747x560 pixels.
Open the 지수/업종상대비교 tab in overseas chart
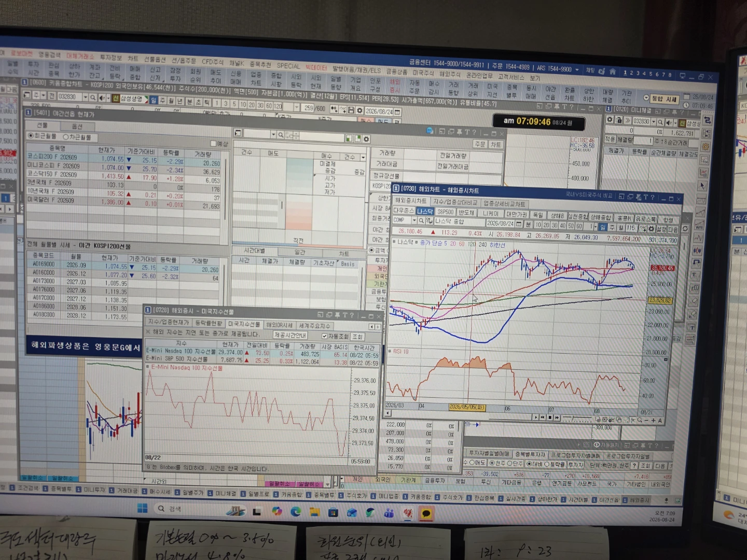455,202
